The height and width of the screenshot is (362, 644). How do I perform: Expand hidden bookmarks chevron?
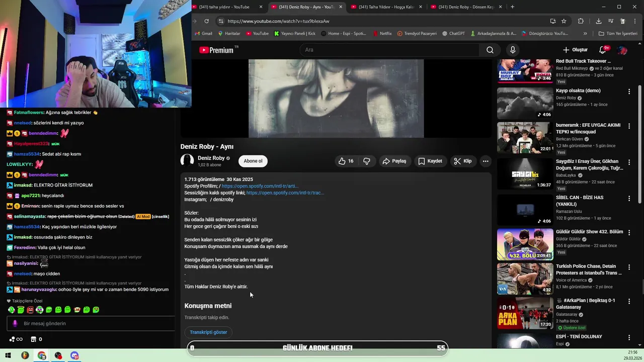[585, 34]
